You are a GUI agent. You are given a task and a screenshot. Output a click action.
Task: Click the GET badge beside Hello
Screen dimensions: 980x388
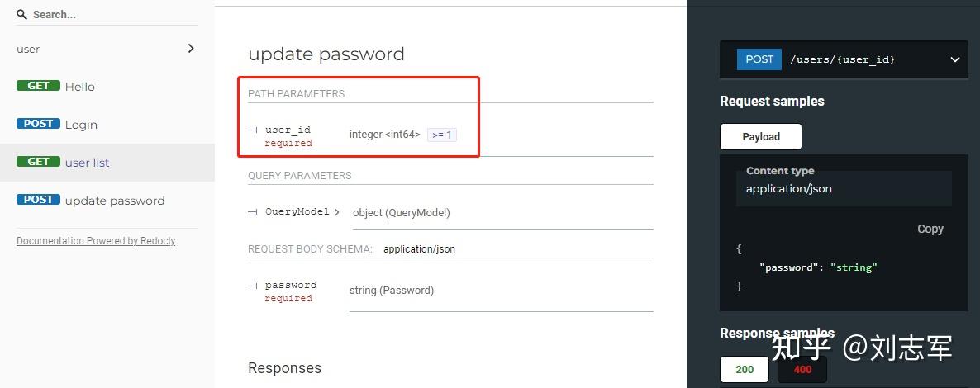(38, 86)
